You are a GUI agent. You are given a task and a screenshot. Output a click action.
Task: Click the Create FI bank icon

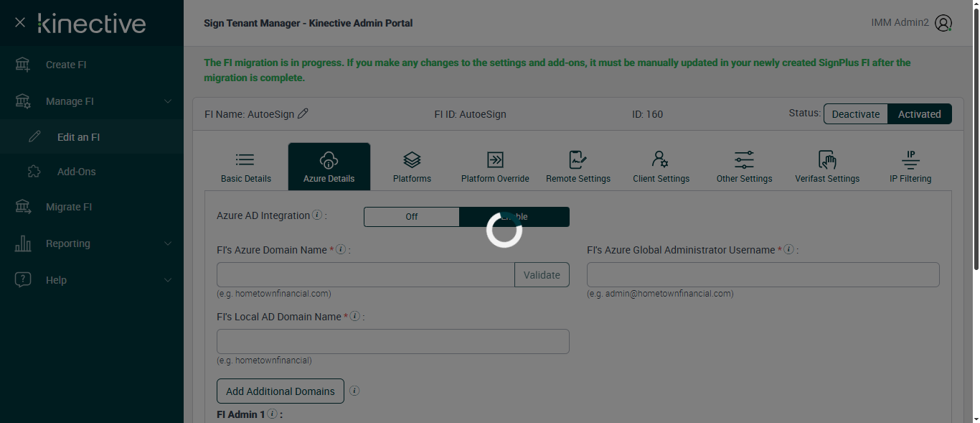23,65
